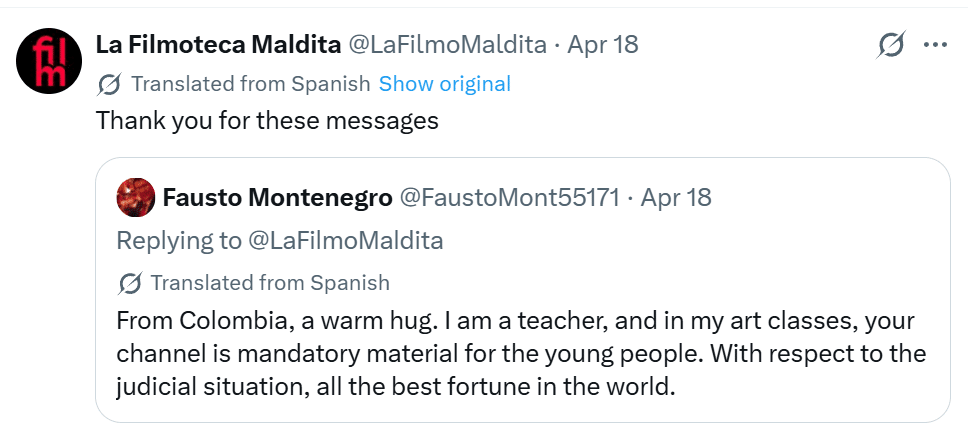Click the @LaFilmoMaldita mention in the reply line

(x=346, y=240)
